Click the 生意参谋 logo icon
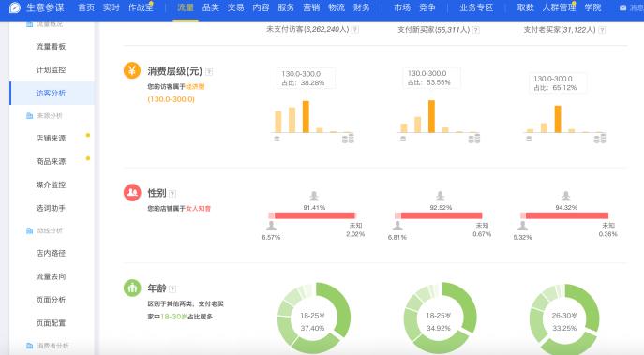The height and width of the screenshot is (355, 644). point(14,7)
